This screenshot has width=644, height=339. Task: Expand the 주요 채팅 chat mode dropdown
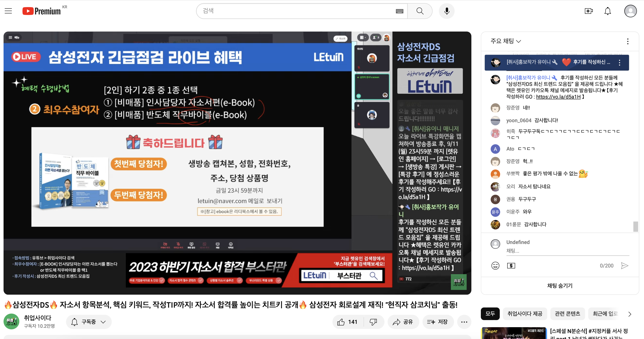click(x=505, y=41)
